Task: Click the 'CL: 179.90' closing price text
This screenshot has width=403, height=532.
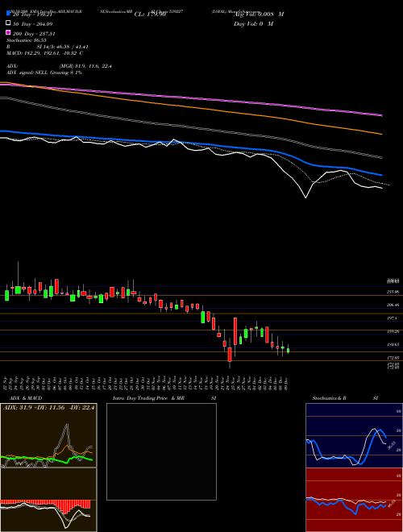Action: pyautogui.click(x=150, y=15)
